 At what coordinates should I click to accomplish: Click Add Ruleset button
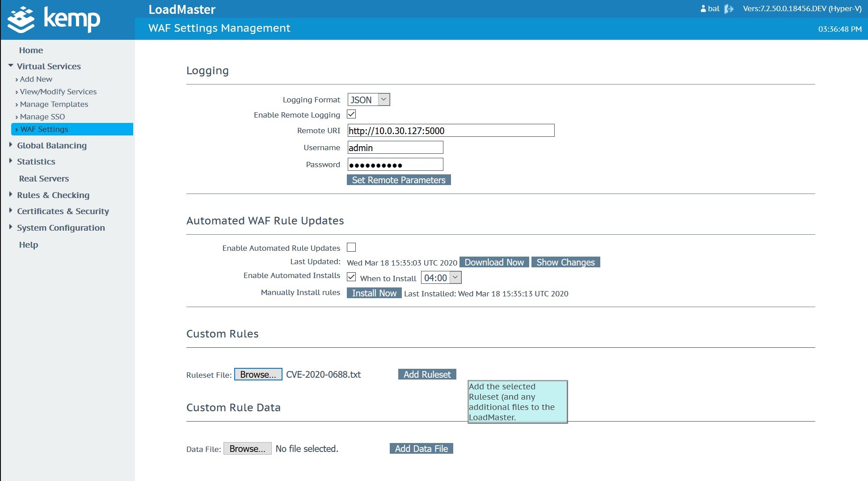(x=427, y=375)
